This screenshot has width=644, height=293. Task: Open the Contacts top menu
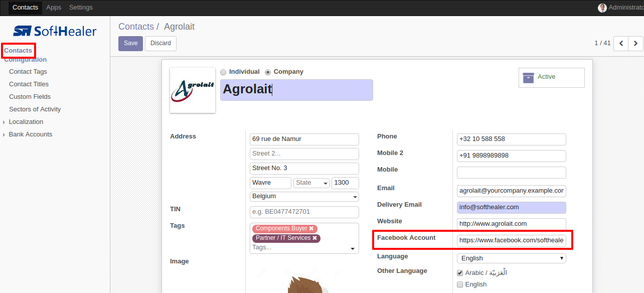(x=25, y=8)
